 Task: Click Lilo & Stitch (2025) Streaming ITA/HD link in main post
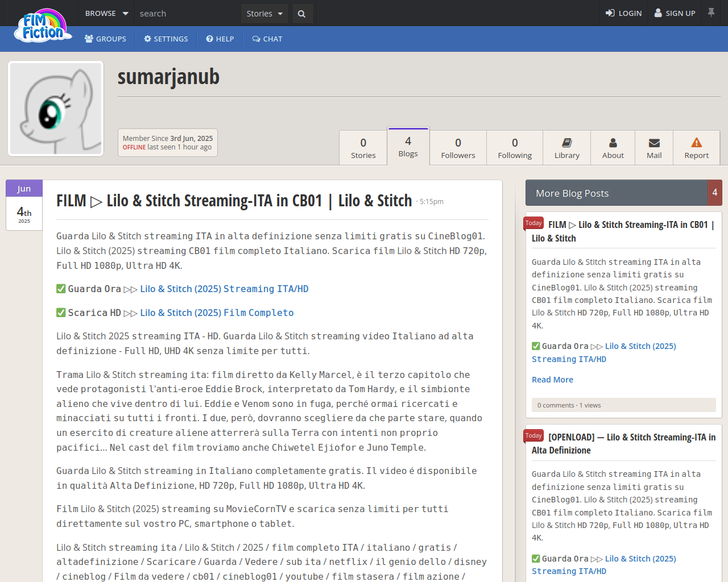tap(224, 289)
